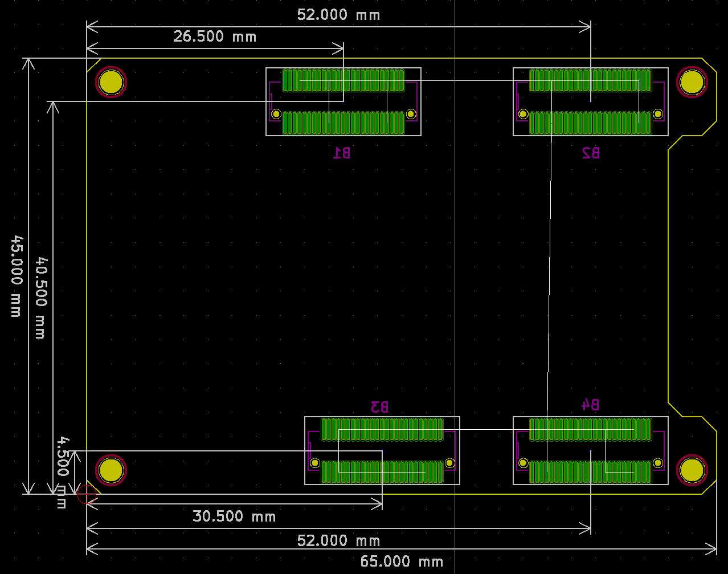The height and width of the screenshot is (574, 728).
Task: Click the 40.500 mm vertical dimension text
Action: [x=41, y=298]
